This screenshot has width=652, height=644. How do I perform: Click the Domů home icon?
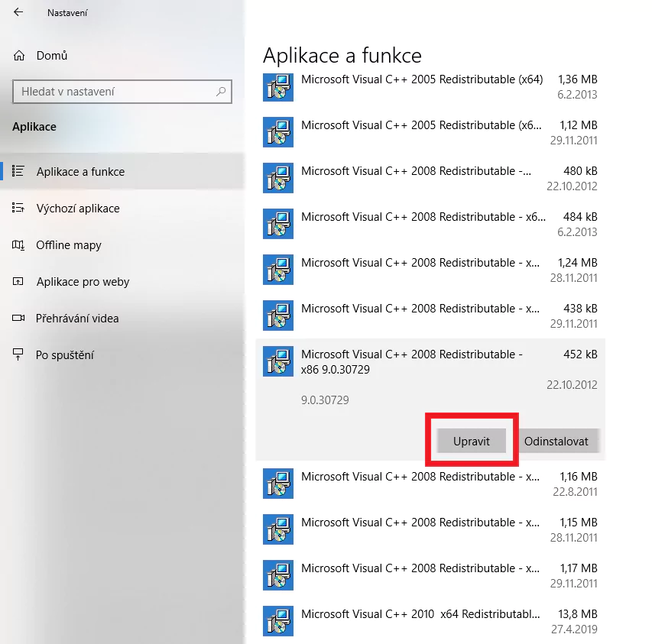pyautogui.click(x=19, y=55)
